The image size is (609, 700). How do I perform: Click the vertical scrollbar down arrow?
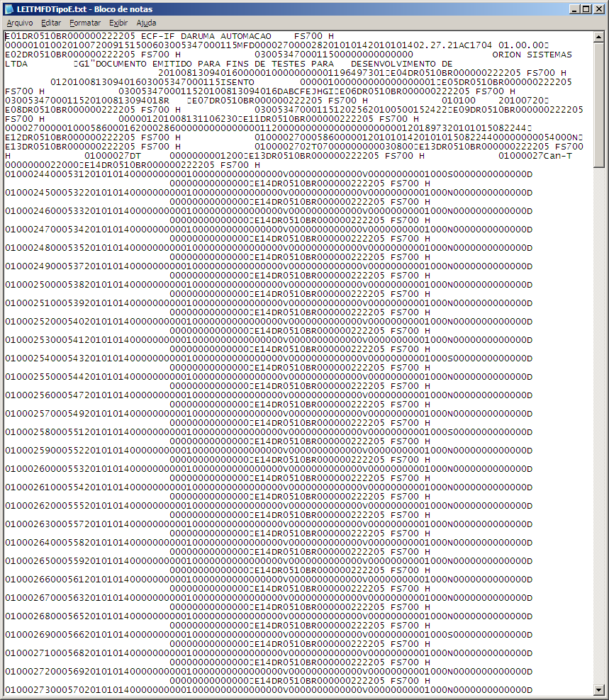coord(599,689)
